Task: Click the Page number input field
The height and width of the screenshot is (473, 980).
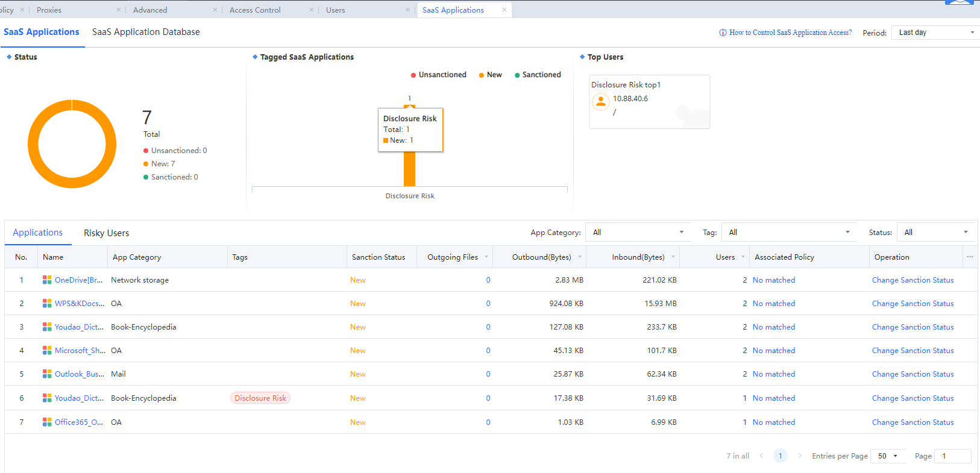Action: (x=952, y=456)
